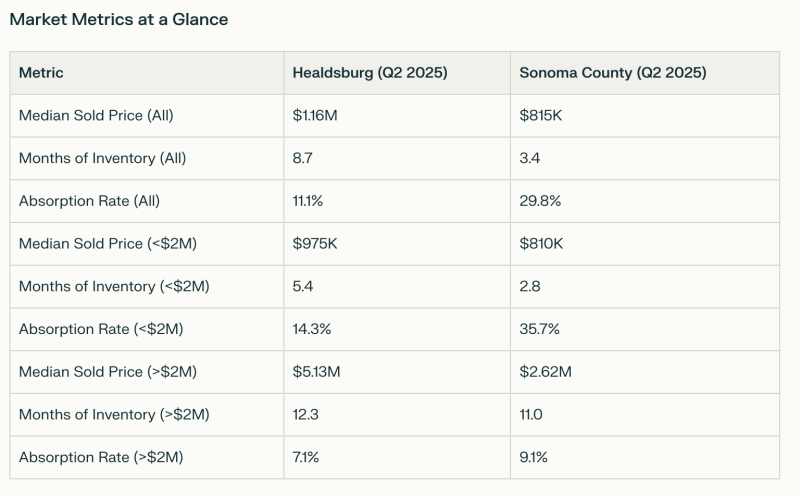Image resolution: width=800 pixels, height=495 pixels.
Task: Select the Absorption Rate (>$2M) row label
Action: click(x=101, y=457)
